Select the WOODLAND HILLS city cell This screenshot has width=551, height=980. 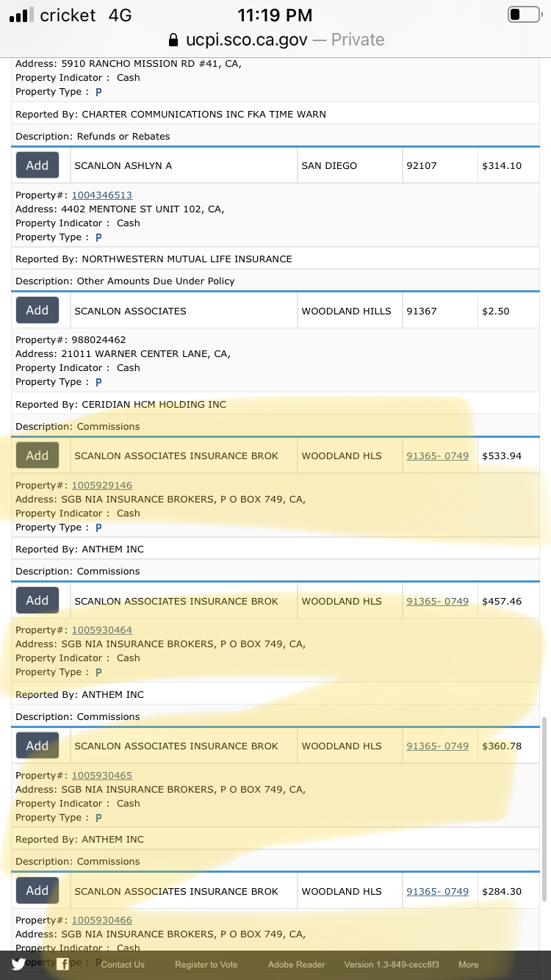350,311
